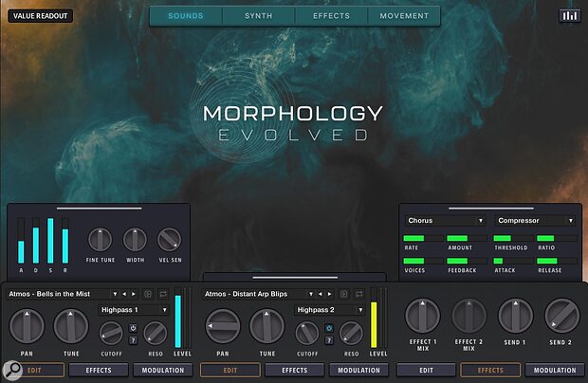Click the Width knob
Image resolution: width=588 pixels, height=383 pixels.
135,240
